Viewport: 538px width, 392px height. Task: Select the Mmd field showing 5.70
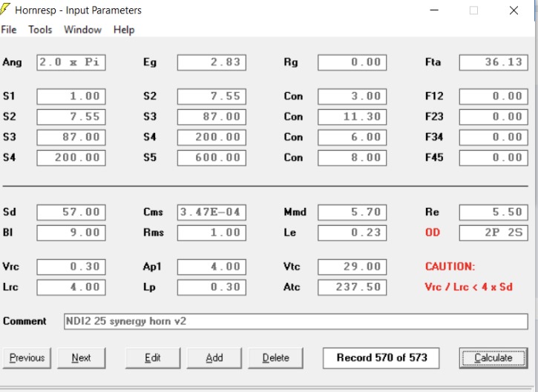pyautogui.click(x=352, y=212)
